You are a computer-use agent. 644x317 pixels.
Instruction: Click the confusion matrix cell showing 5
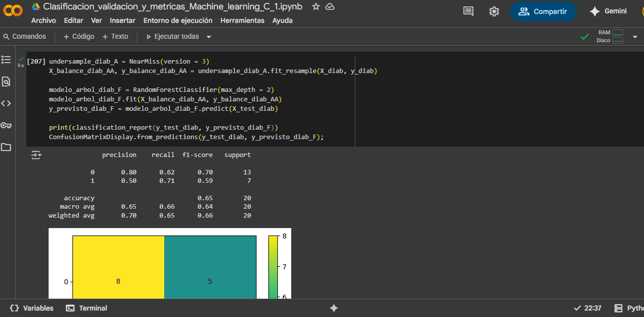click(x=210, y=268)
